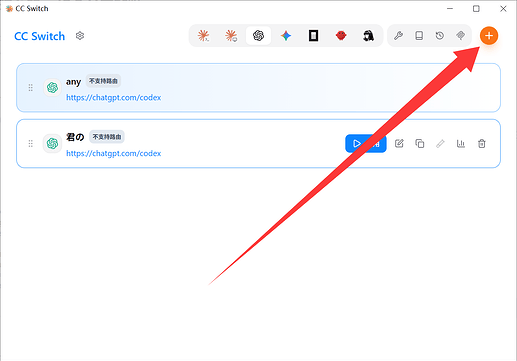Click the 不支持路由 badge next to 君の

point(107,137)
